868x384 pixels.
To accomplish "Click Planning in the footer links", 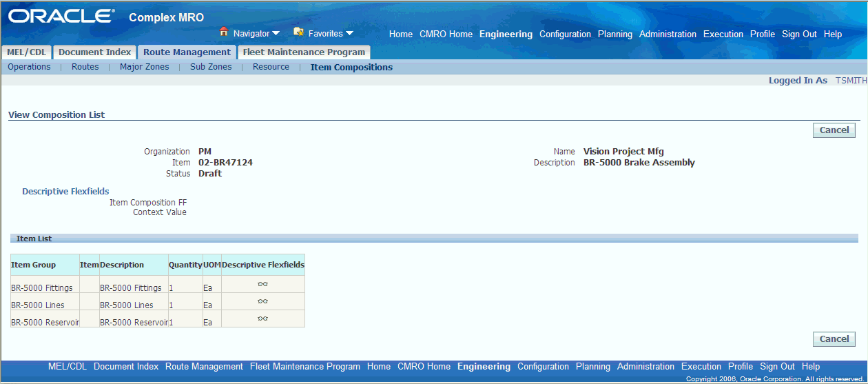I will click(593, 367).
